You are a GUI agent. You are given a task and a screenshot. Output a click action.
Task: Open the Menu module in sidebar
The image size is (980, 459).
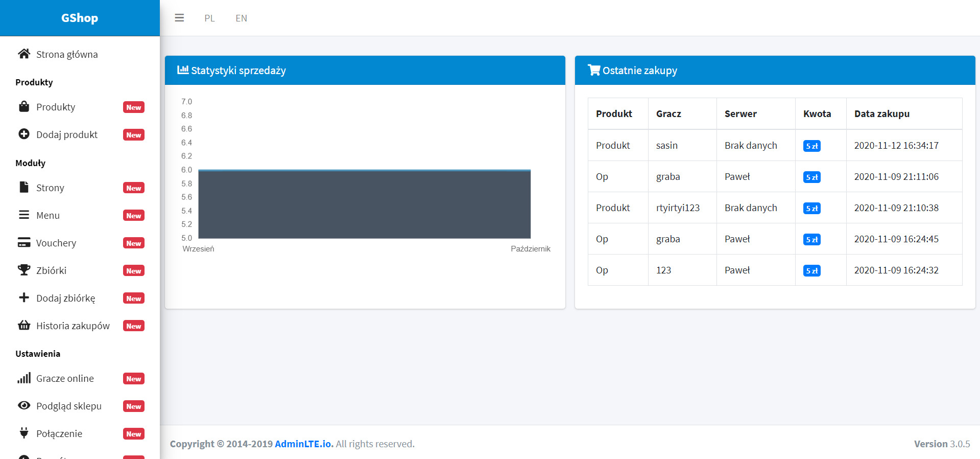48,215
